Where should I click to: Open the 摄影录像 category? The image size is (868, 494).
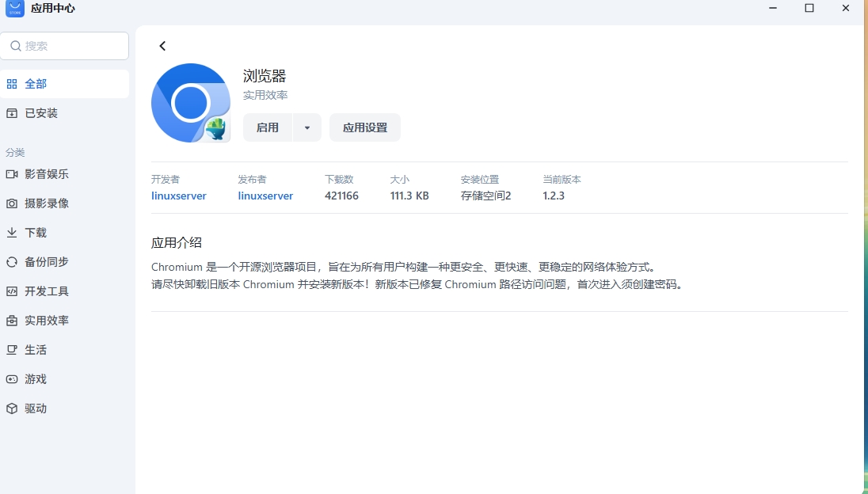click(47, 203)
